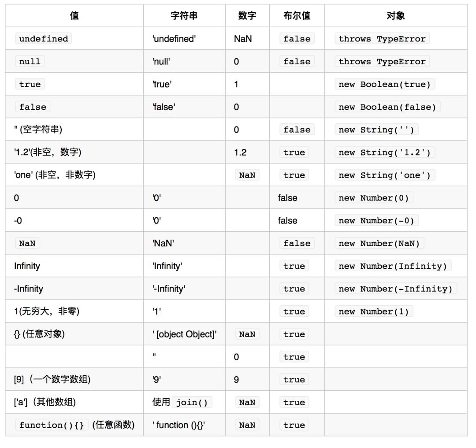
Task: Select the ['a'] (其他数组) value cell
Action: click(x=45, y=402)
